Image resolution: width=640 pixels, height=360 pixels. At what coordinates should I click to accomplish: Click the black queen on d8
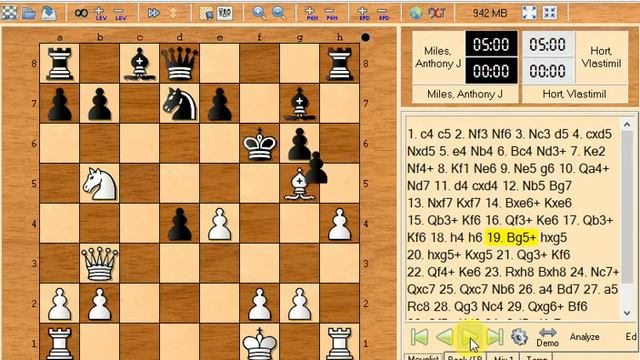pos(180,64)
